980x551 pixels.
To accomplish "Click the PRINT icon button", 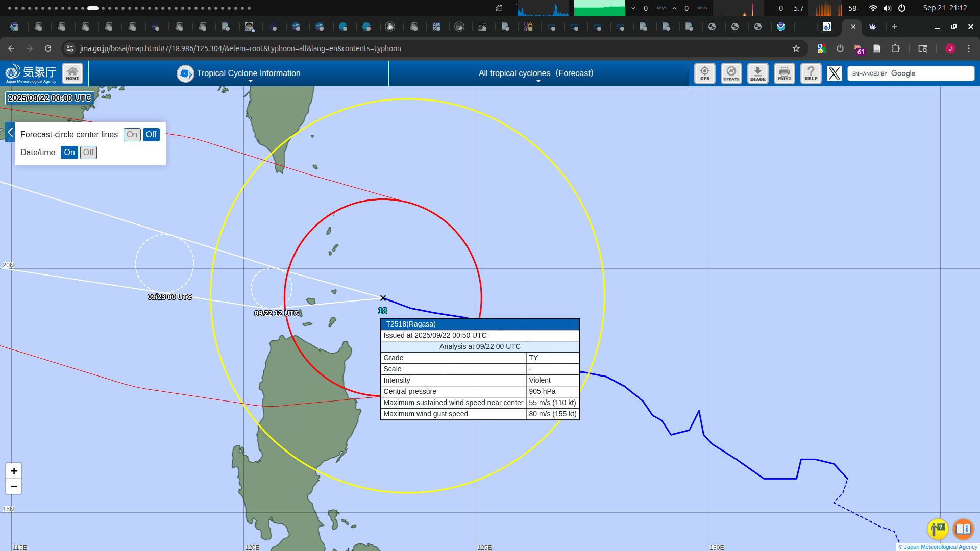I will (x=785, y=73).
